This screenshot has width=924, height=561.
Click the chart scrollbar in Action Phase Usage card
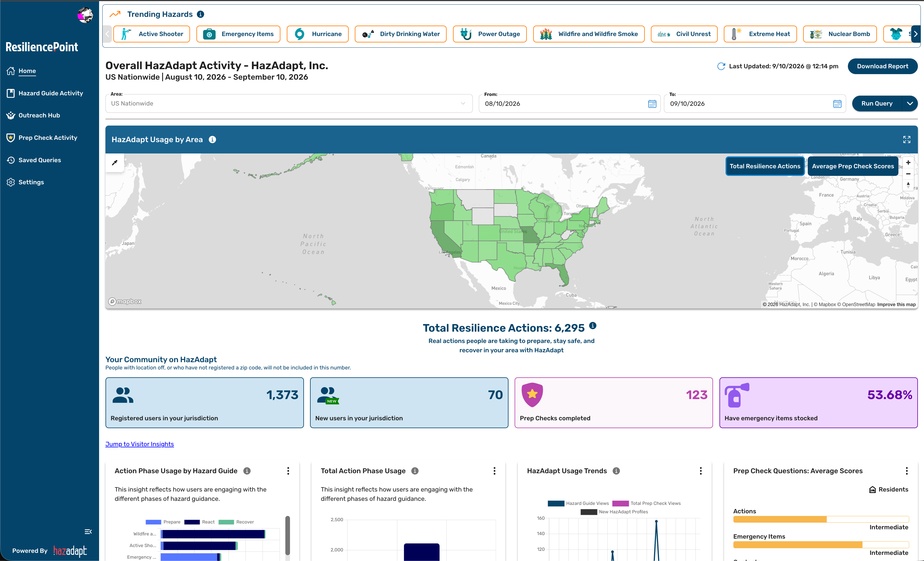[x=288, y=535]
